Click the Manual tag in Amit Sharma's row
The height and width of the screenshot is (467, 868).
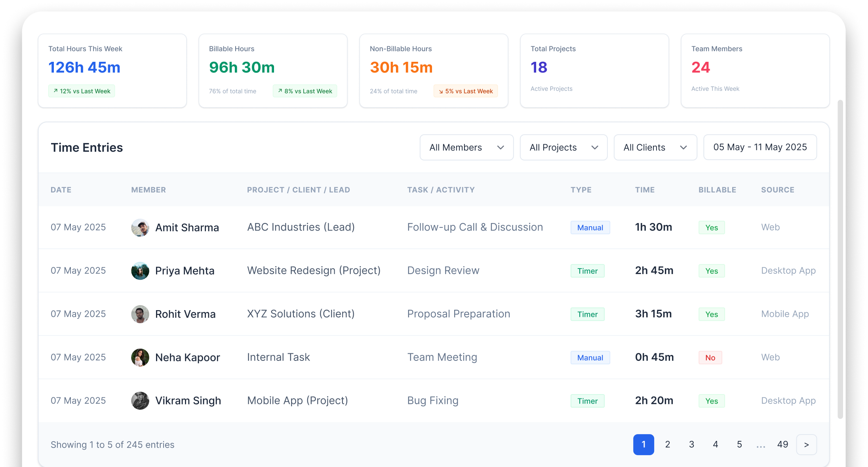tap(590, 227)
